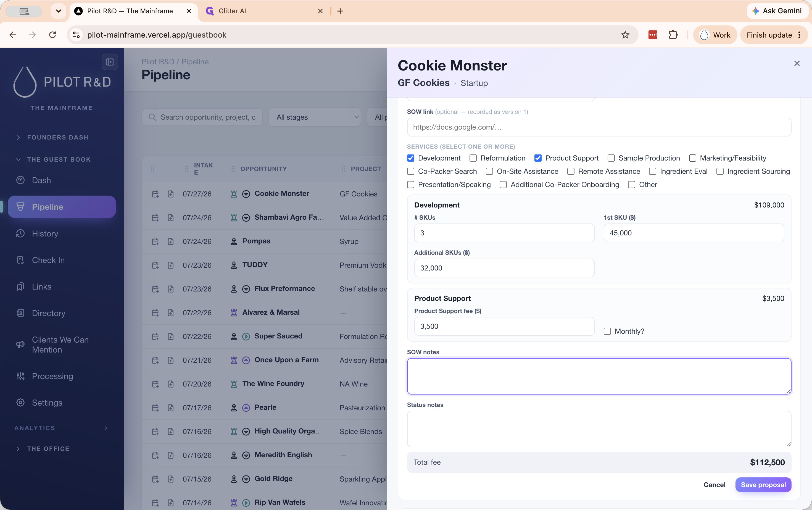
Task: Click the Save proposal button
Action: [763, 485]
